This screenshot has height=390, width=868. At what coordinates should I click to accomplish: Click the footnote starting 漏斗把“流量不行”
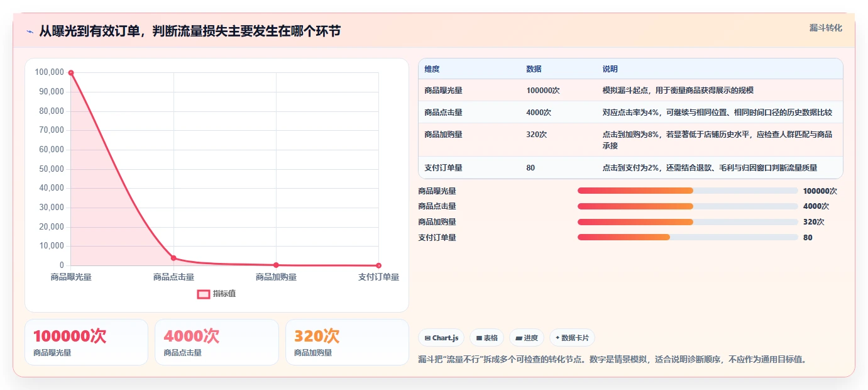pos(612,360)
